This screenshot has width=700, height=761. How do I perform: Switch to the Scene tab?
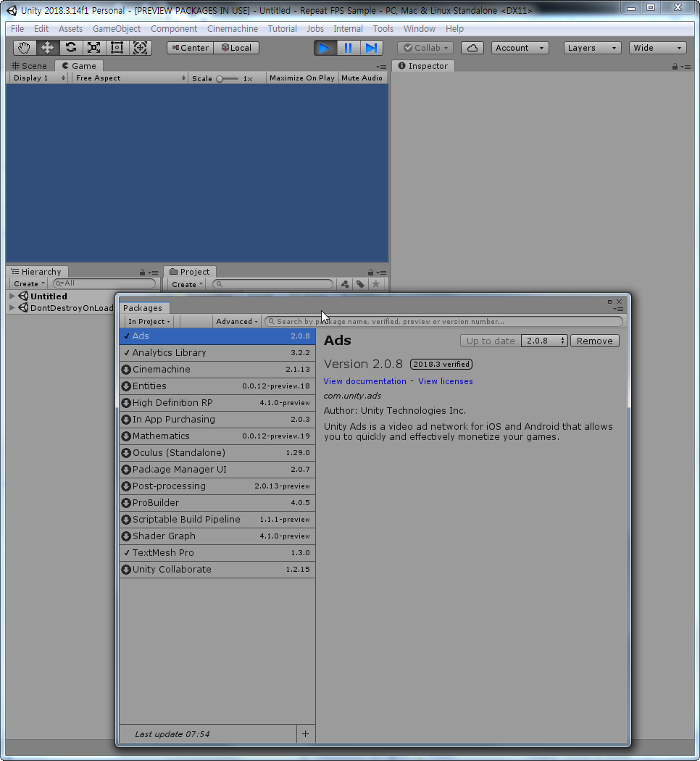tap(30, 66)
